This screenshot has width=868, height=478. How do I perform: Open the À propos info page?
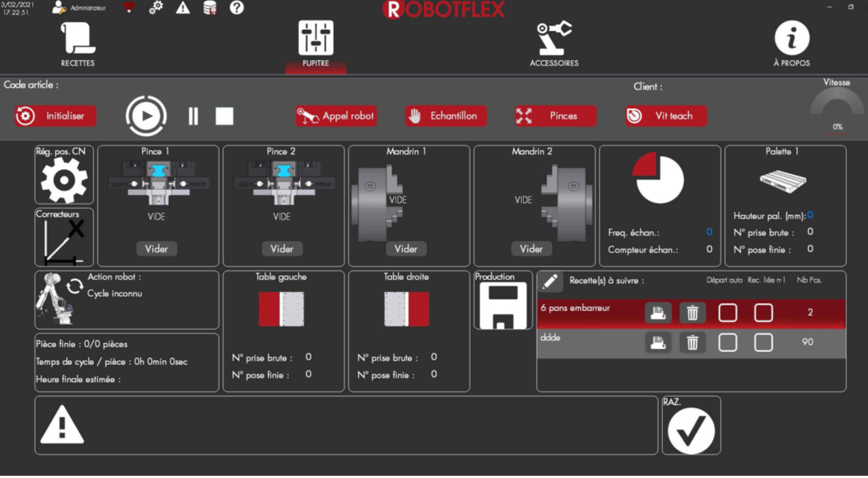pyautogui.click(x=791, y=44)
